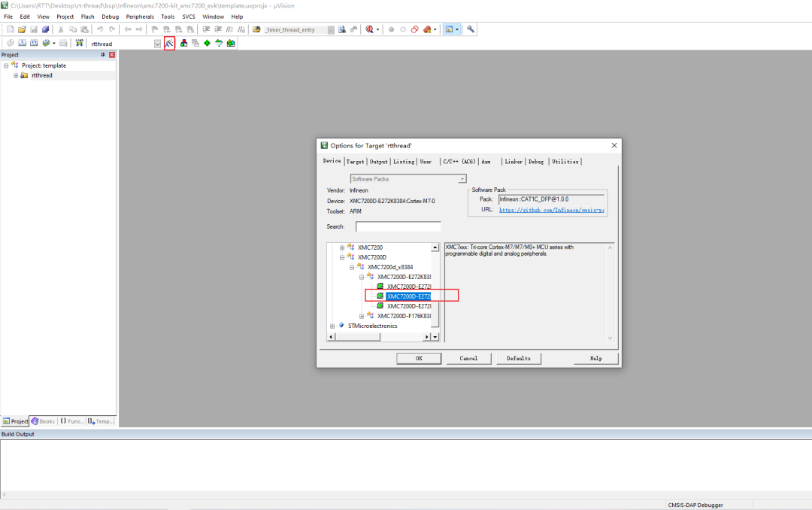Viewport: 812px width, 510px height.
Task: Click the Open file folder icon
Action: [x=22, y=29]
